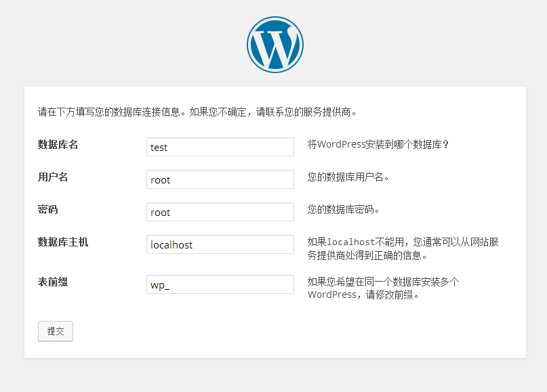This screenshot has width=547, height=392.
Task: Click the WordPress word in the right-side hint text
Action: coord(332,295)
